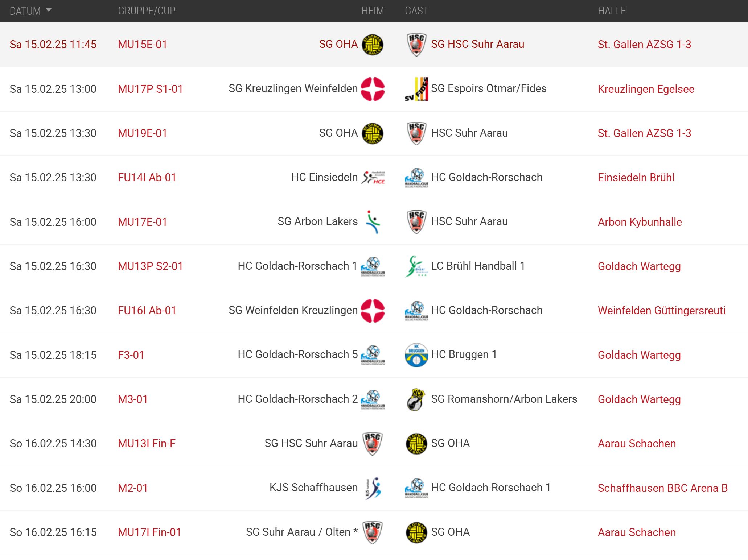Click the HC Einsiedeln HCE logo

click(x=372, y=178)
